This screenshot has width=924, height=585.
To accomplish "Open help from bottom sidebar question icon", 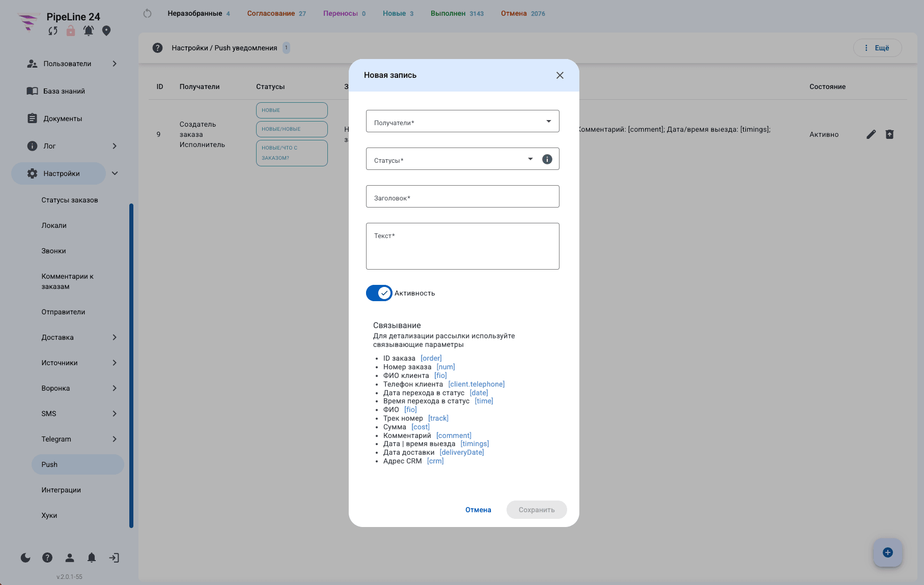I will pyautogui.click(x=47, y=558).
